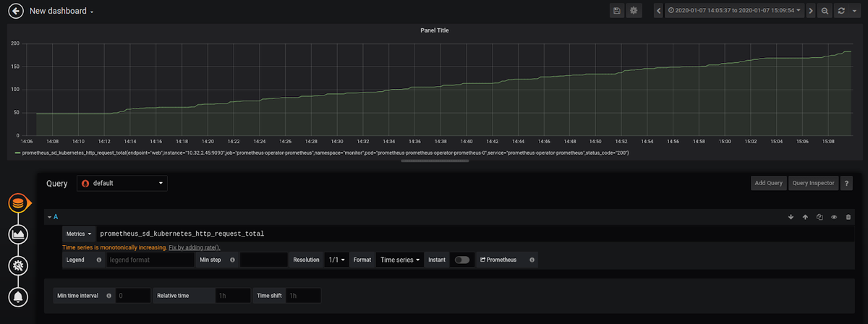Open dashboard settings gear icon
Screen dimensions: 868x324
(634, 11)
